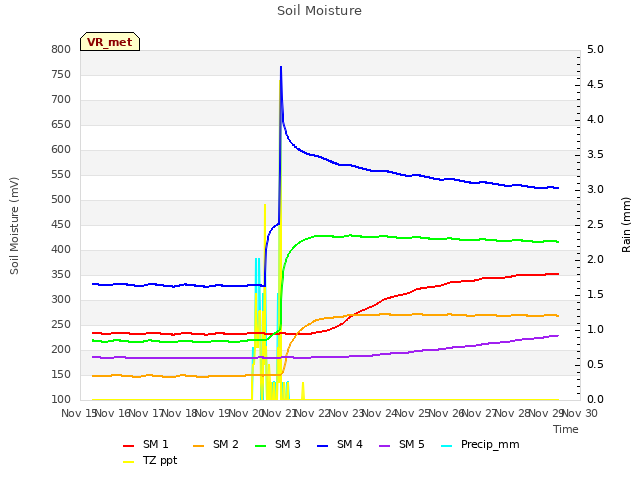Click the yellow TZ ppt legend swatch
The width and height of the screenshot is (640, 480).
(129, 462)
